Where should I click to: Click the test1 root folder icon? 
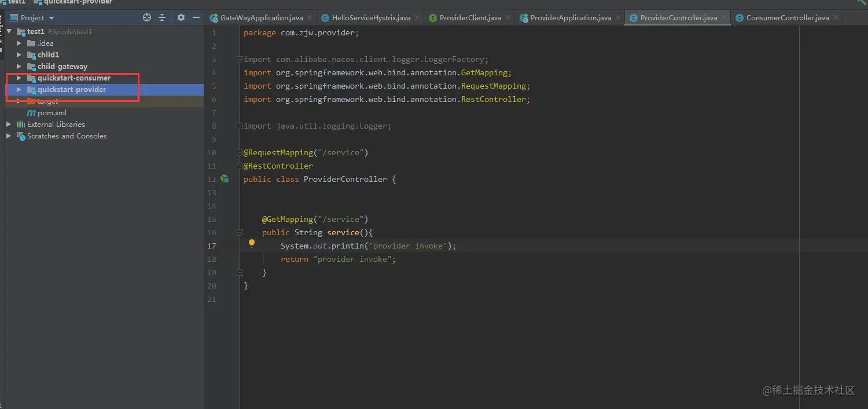pos(21,32)
